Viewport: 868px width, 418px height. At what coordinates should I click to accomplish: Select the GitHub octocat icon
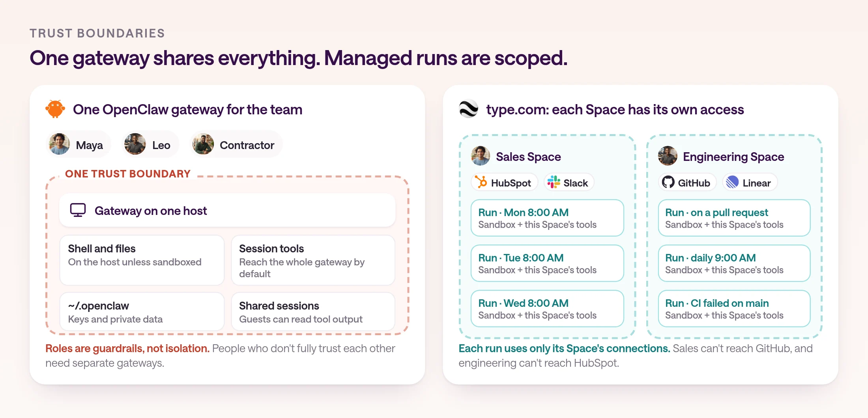668,182
